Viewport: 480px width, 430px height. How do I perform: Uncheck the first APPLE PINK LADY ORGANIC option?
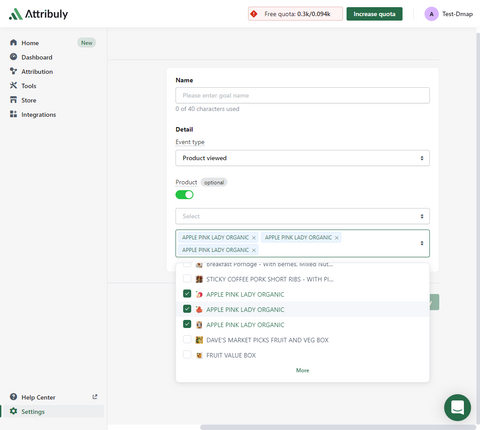(x=187, y=294)
